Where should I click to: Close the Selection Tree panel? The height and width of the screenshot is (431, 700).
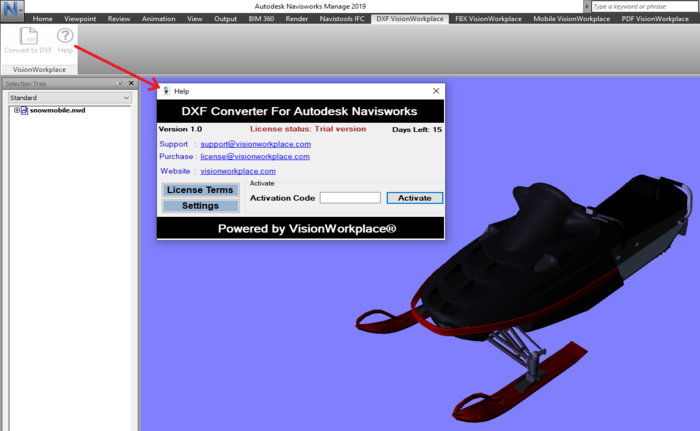click(131, 83)
